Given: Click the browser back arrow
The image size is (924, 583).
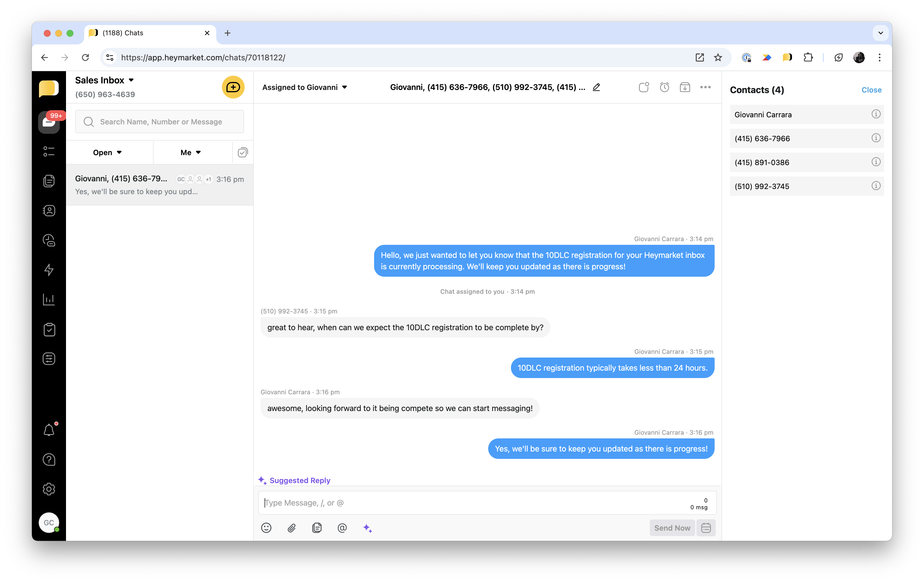Looking at the screenshot, I should coord(44,58).
